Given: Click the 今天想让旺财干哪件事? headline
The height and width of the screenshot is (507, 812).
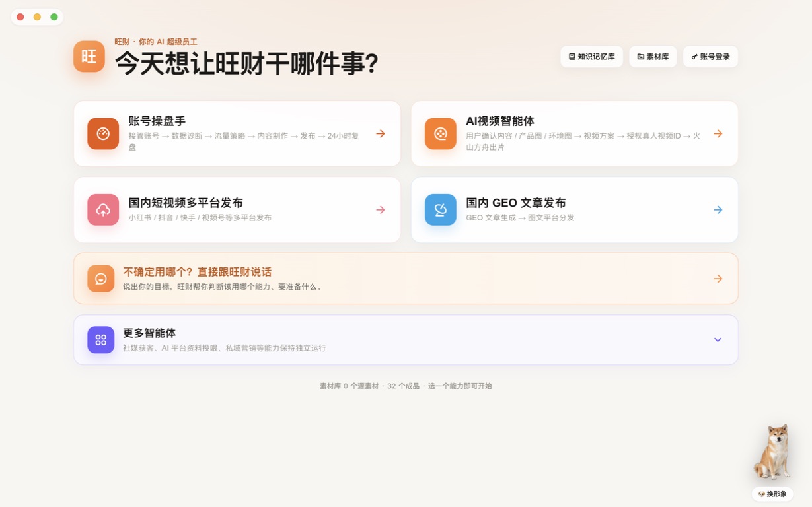Looking at the screenshot, I should click(246, 63).
